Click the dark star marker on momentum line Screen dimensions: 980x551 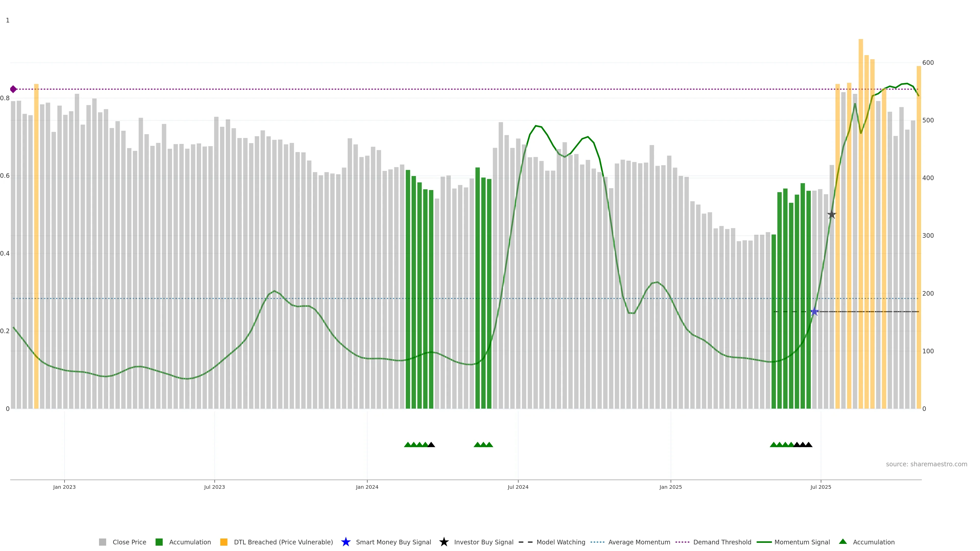coord(832,215)
